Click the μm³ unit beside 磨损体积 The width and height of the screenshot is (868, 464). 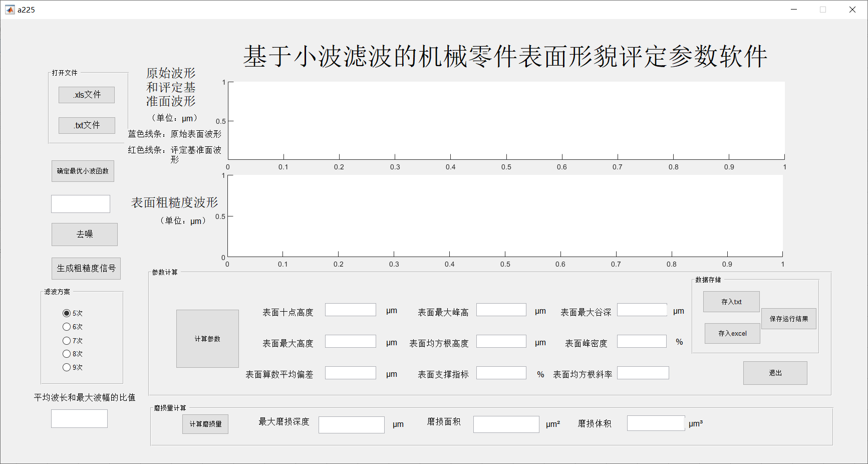(x=696, y=423)
